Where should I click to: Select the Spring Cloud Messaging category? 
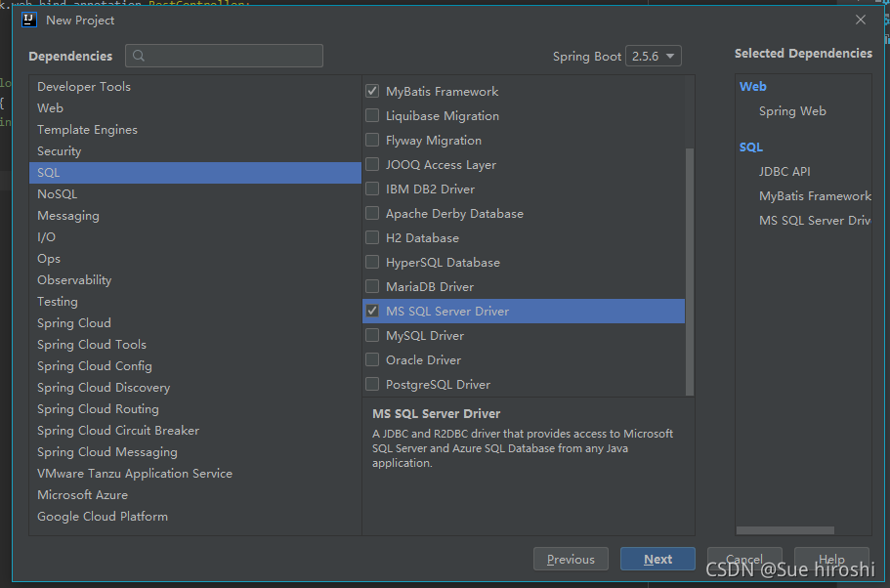[x=195, y=452]
